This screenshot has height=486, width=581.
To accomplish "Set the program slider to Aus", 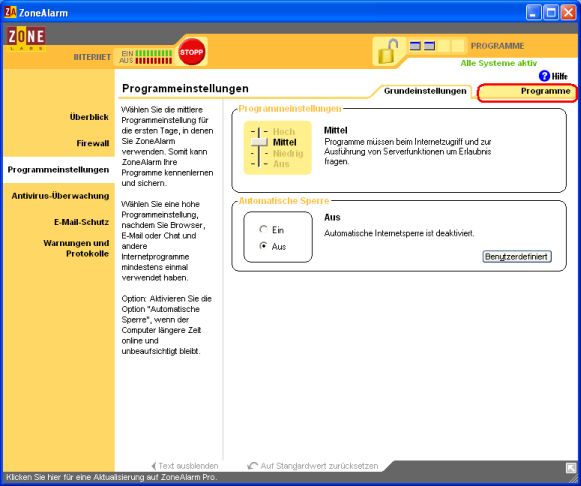I will click(x=281, y=164).
